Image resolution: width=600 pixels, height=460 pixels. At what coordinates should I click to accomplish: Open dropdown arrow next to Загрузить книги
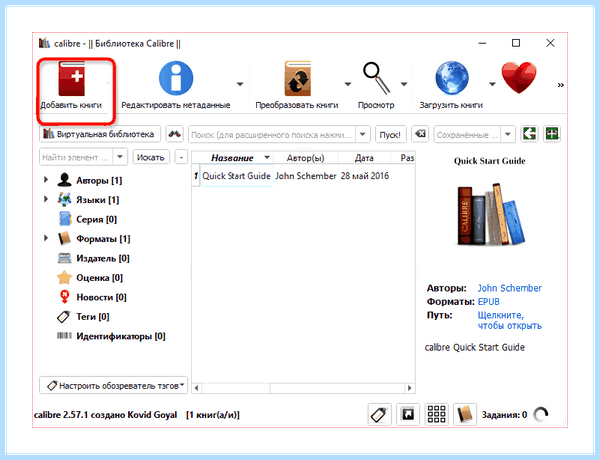pos(492,84)
